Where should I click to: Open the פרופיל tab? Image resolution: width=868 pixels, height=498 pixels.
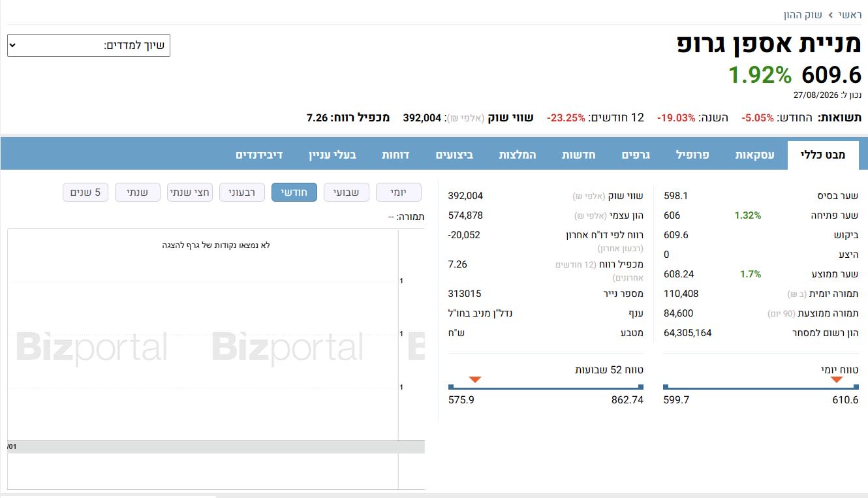point(691,155)
